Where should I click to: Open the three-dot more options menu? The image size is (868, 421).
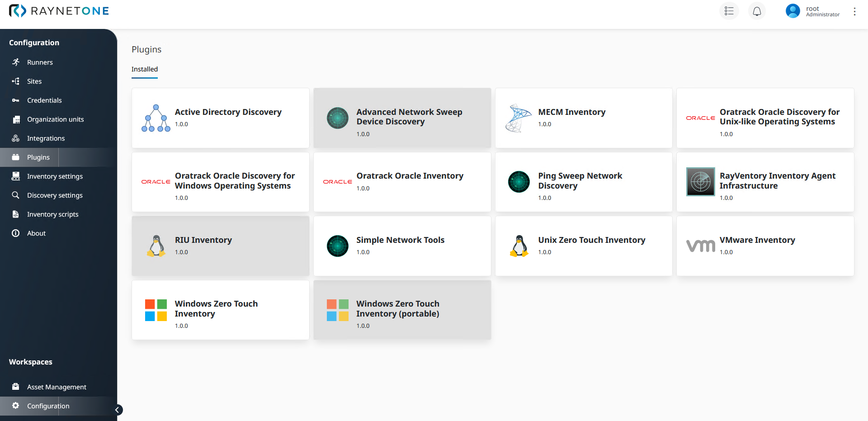tap(854, 11)
